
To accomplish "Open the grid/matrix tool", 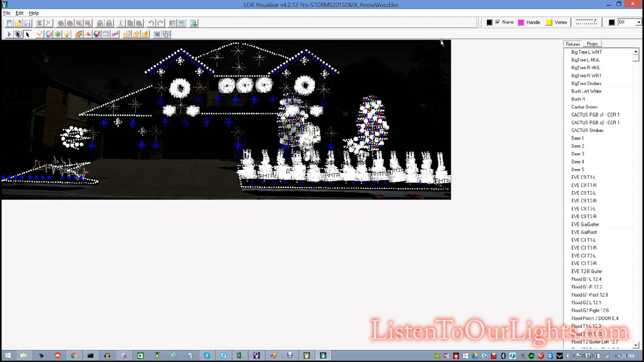I will (106, 34).
